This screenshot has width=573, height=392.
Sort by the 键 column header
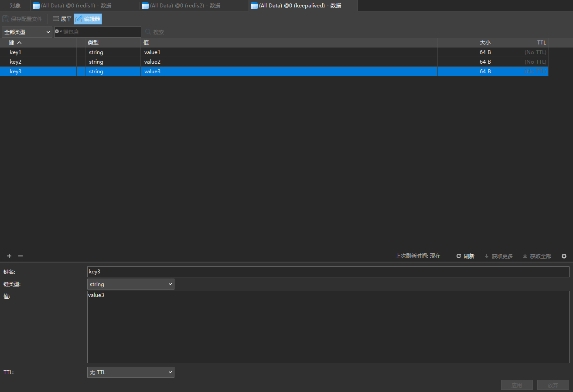coord(15,43)
